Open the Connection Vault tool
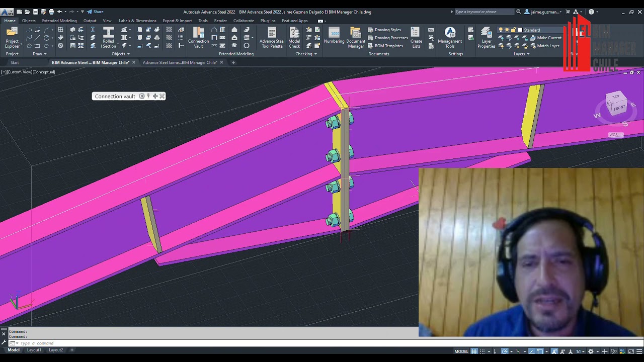Screen dimensions: 644x362 (198, 38)
